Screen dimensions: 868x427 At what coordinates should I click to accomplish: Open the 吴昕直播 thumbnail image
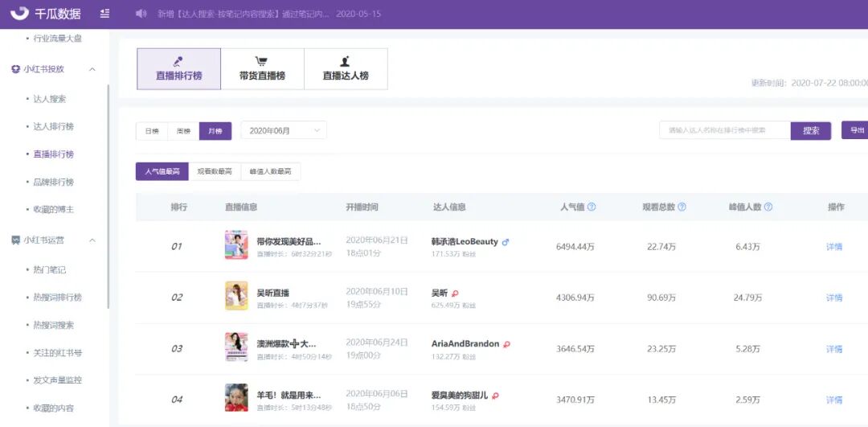coord(236,296)
